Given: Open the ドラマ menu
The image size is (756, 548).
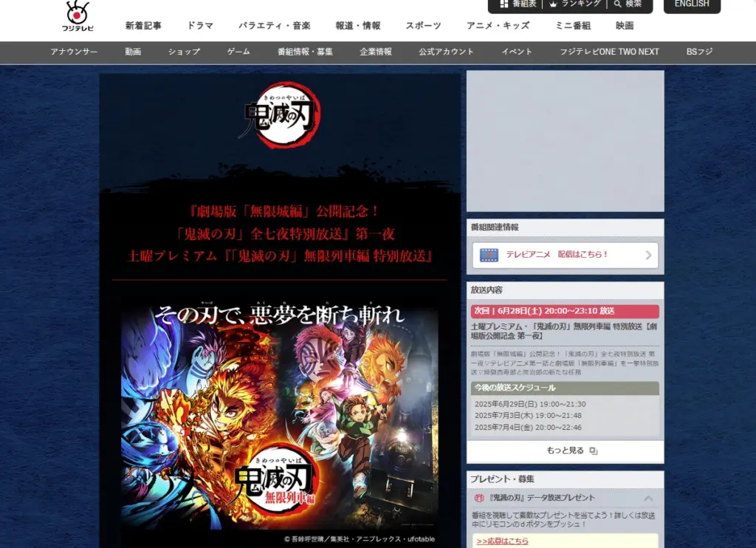Looking at the screenshot, I should coord(200,26).
